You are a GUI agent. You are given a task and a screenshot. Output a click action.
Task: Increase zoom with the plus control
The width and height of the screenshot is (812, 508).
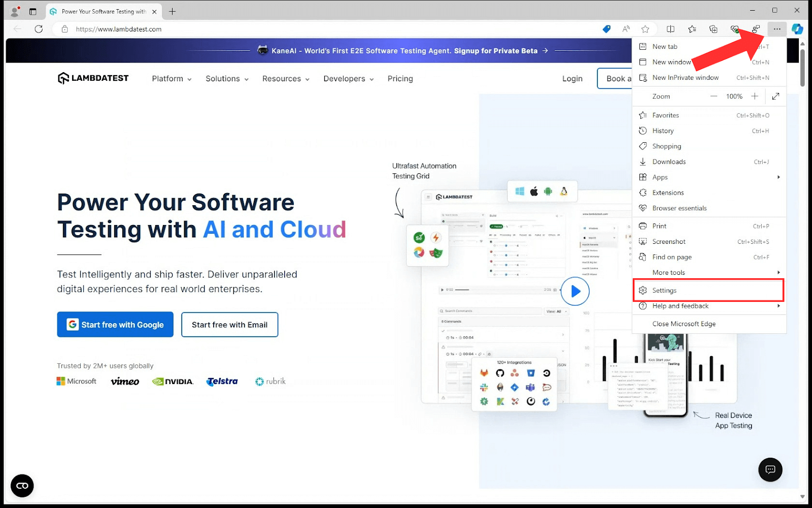(x=755, y=96)
